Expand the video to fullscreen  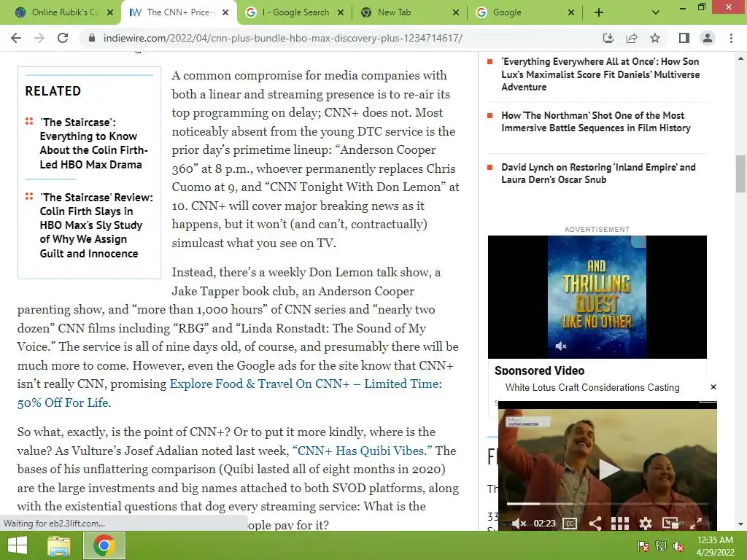click(696, 523)
